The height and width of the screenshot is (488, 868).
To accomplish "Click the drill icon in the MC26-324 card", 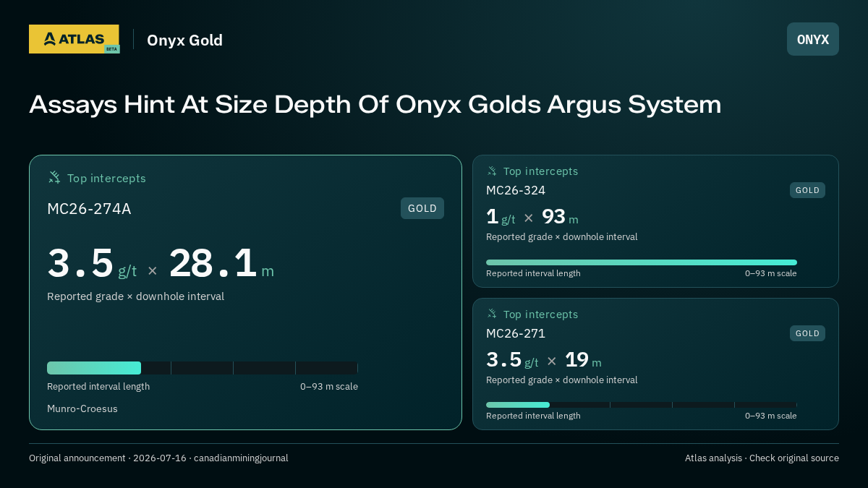I will [x=492, y=171].
